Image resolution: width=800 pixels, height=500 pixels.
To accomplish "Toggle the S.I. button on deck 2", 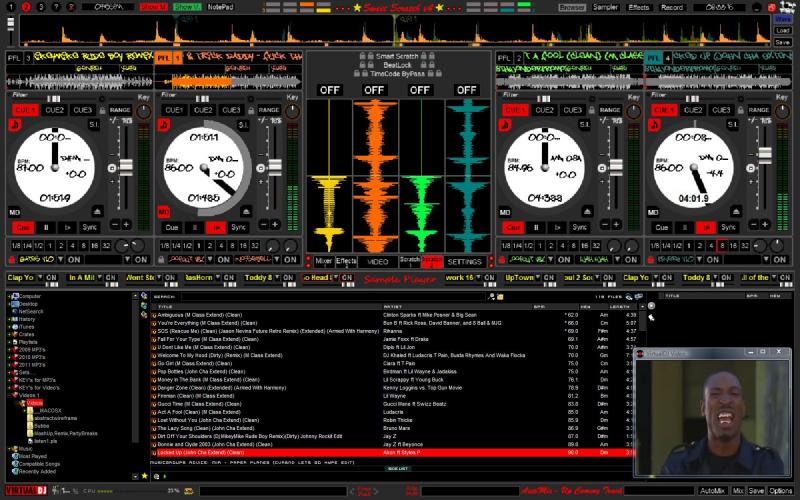I will pyautogui.click(x=584, y=124).
